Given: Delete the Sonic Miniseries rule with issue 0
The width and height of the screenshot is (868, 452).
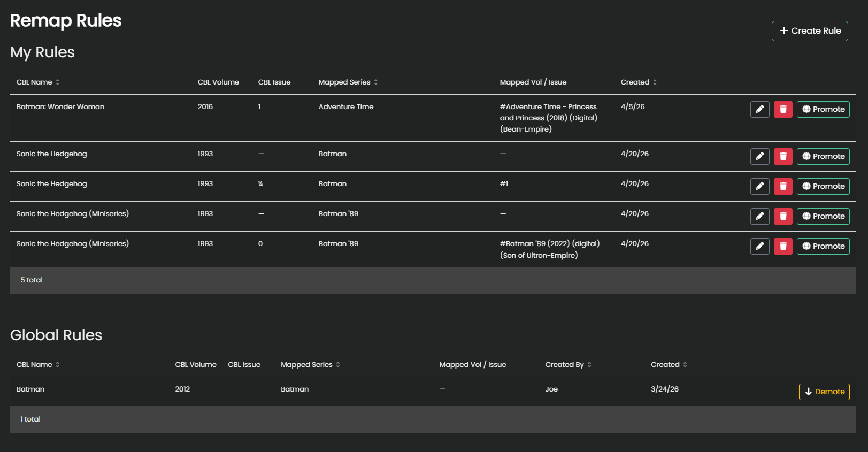Looking at the screenshot, I should 783,246.
